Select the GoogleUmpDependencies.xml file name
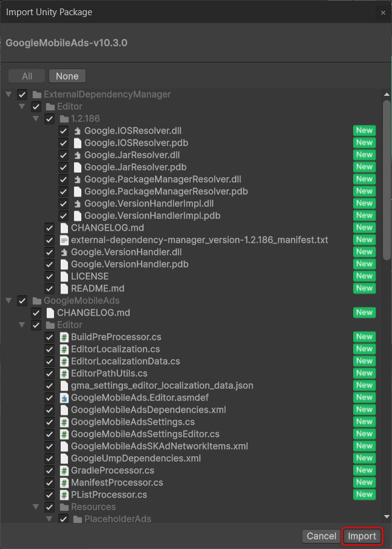Image resolution: width=392 pixels, height=549 pixels. (136, 459)
